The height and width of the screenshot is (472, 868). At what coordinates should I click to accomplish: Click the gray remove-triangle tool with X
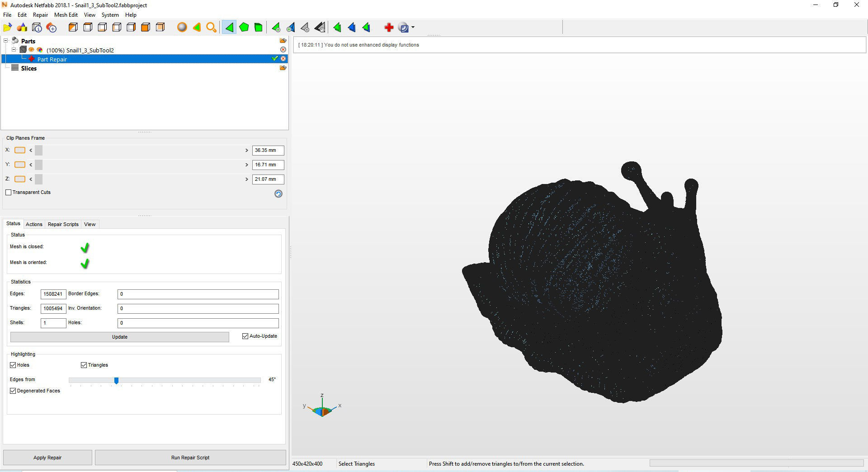click(x=305, y=28)
